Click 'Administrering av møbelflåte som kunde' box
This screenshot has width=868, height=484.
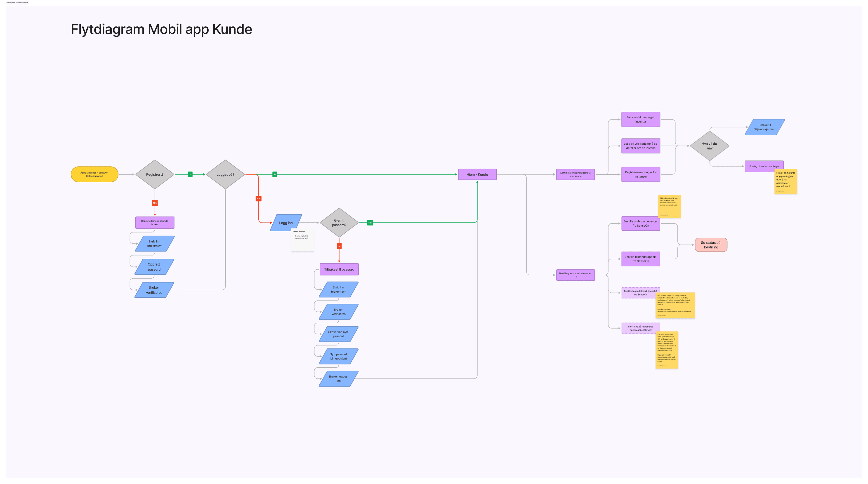coord(575,174)
